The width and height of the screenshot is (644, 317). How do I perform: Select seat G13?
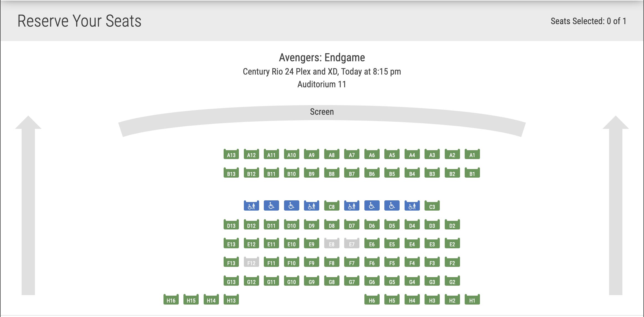pyautogui.click(x=231, y=281)
